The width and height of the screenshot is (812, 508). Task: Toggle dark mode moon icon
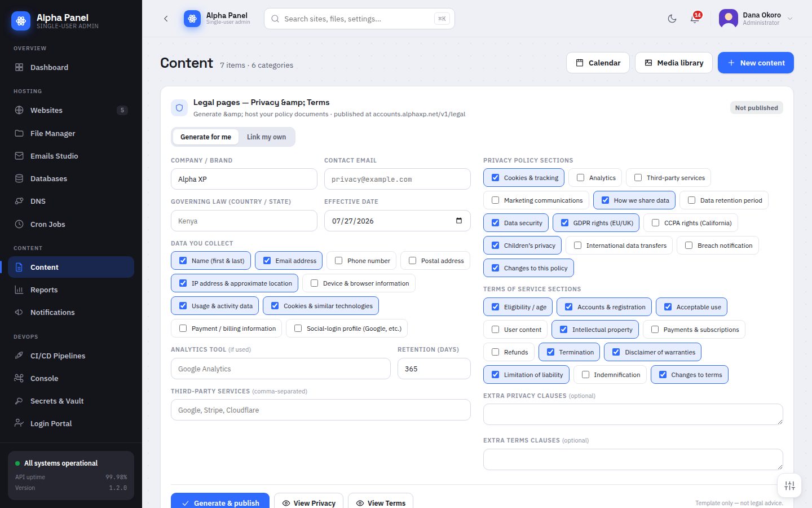pyautogui.click(x=672, y=19)
